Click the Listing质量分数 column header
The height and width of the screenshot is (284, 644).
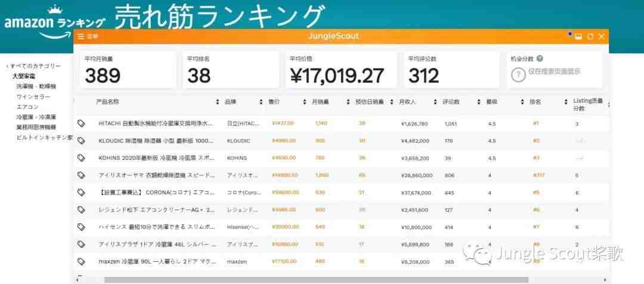pyautogui.click(x=588, y=105)
